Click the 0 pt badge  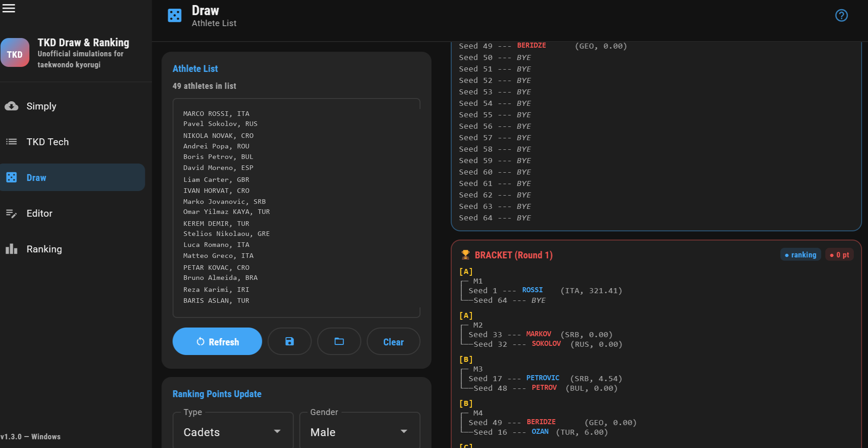pos(840,255)
